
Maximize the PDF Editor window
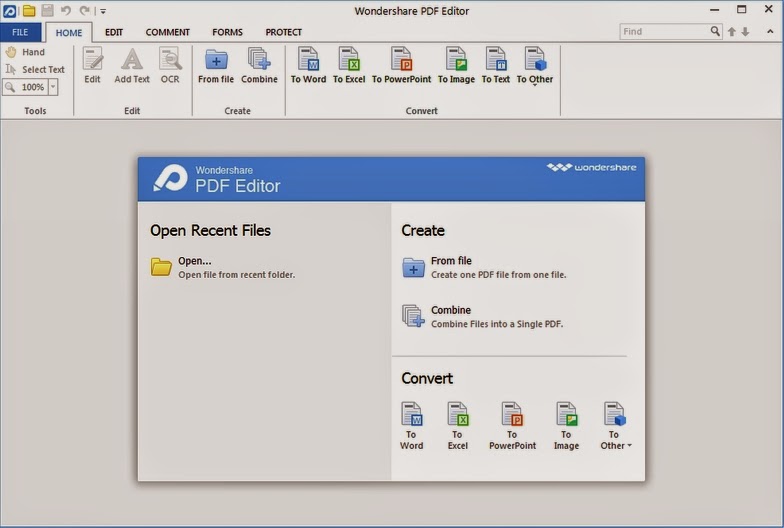tap(742, 10)
